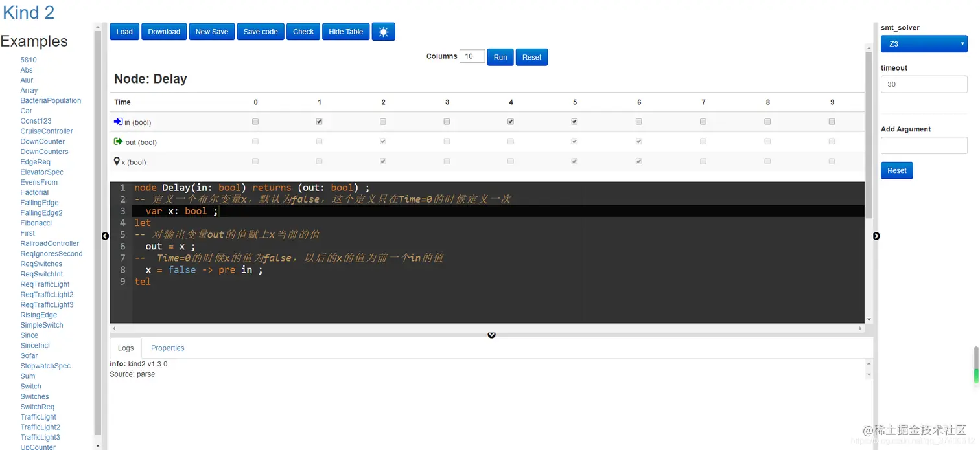Check the in (bool) box at time 8
The height and width of the screenshot is (450, 980).
[767, 122]
